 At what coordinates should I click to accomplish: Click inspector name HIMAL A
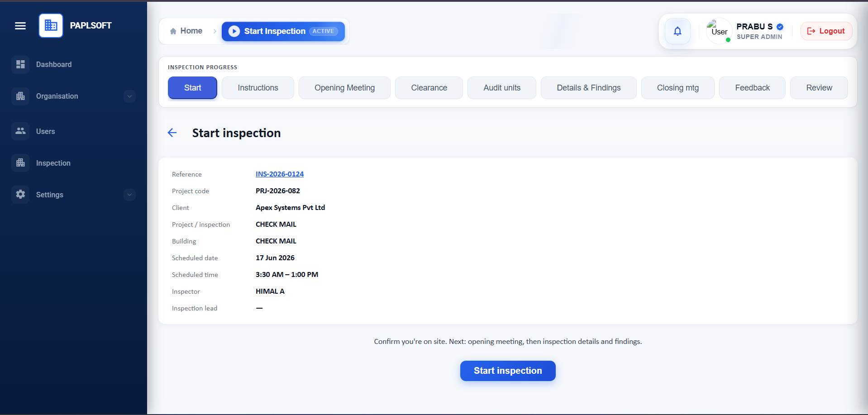pyautogui.click(x=270, y=291)
